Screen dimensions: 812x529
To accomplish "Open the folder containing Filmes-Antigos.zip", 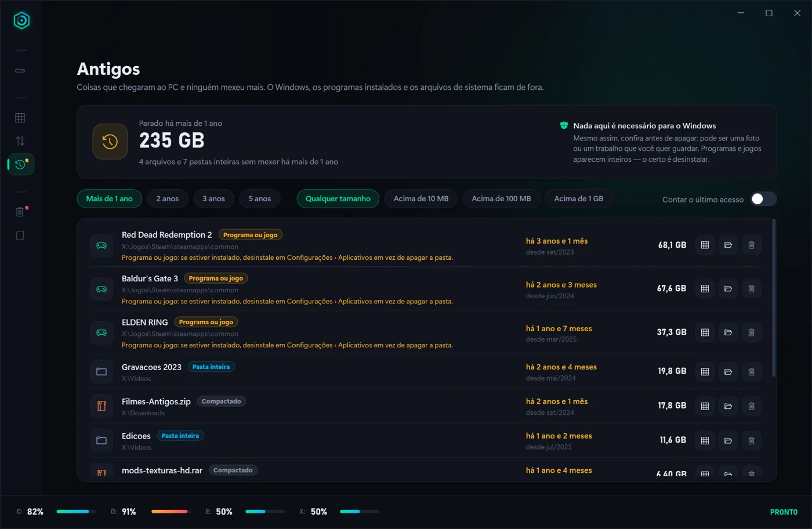I will point(728,406).
